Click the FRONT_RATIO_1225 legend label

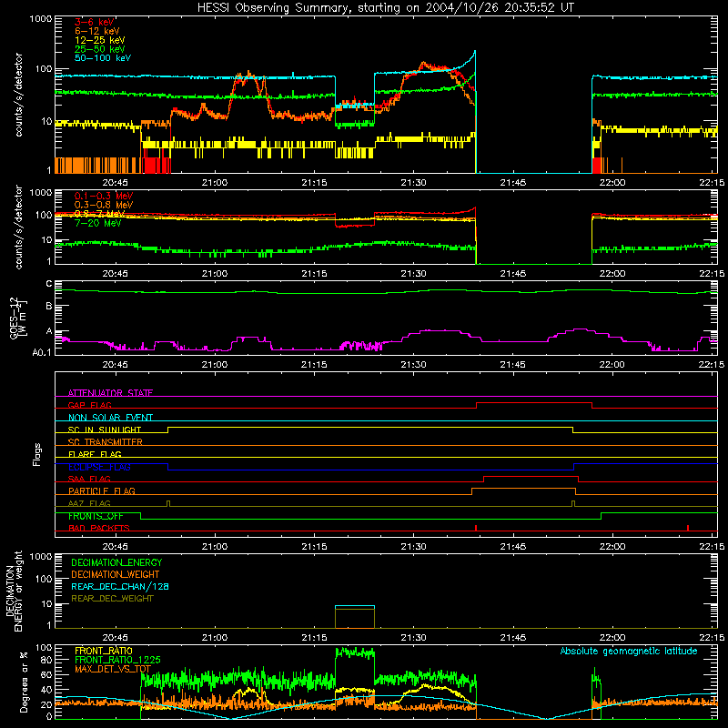pos(117,660)
